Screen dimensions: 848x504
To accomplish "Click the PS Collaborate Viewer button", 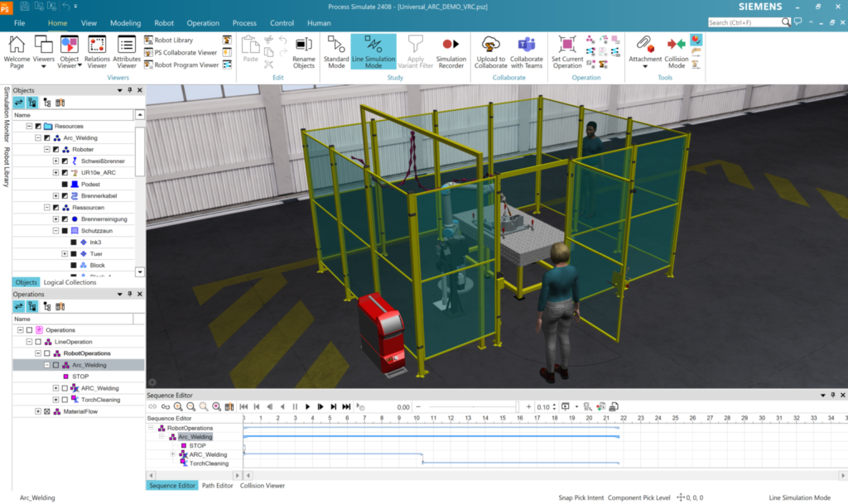I will (181, 51).
